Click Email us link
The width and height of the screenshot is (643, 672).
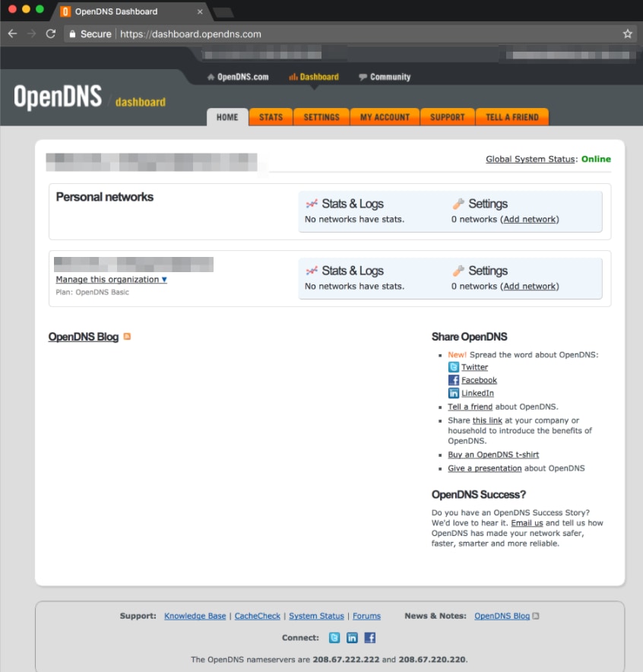click(x=527, y=523)
